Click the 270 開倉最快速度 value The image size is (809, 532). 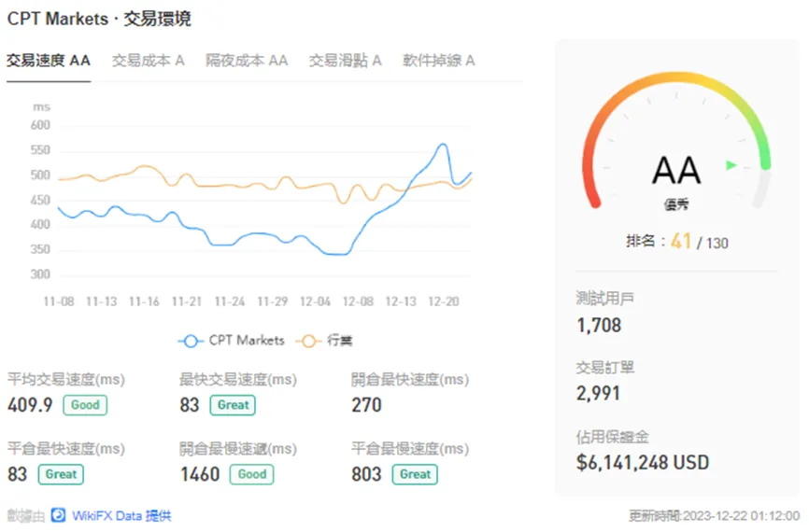(x=366, y=405)
